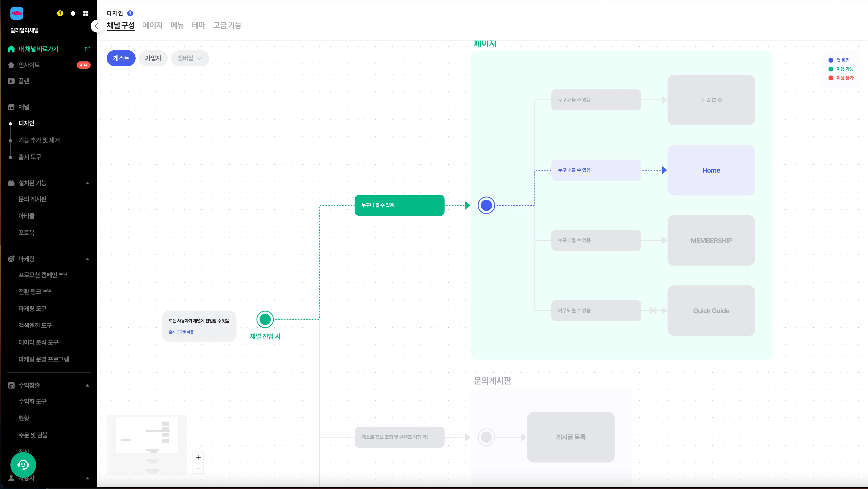
Task: Zoom in with the plus button
Action: pos(198,457)
